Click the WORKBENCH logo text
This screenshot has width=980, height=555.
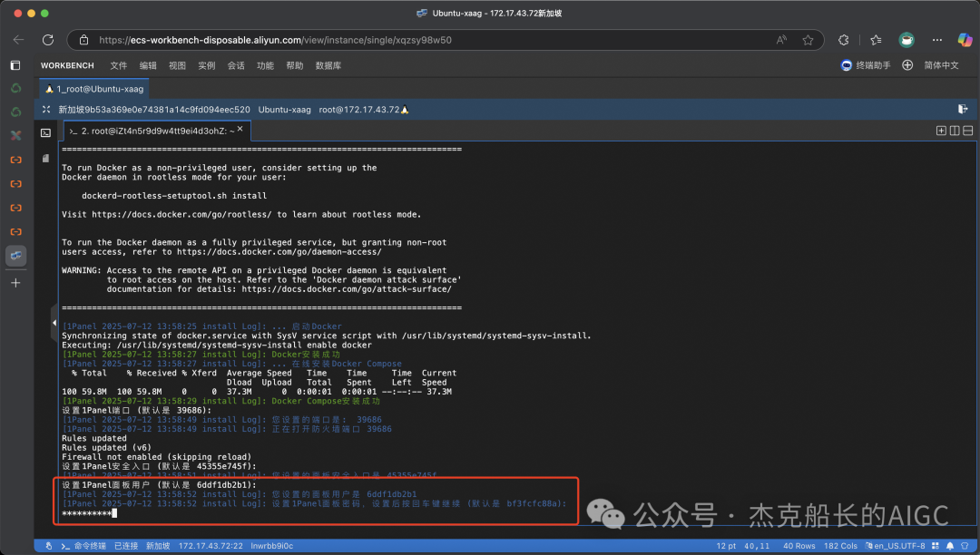click(67, 65)
